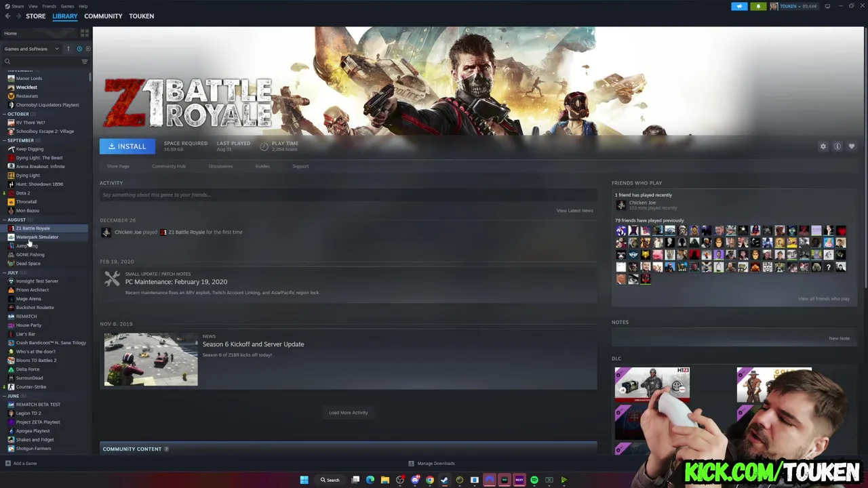
Task: Click the sort by recent clock icon
Action: [79, 49]
